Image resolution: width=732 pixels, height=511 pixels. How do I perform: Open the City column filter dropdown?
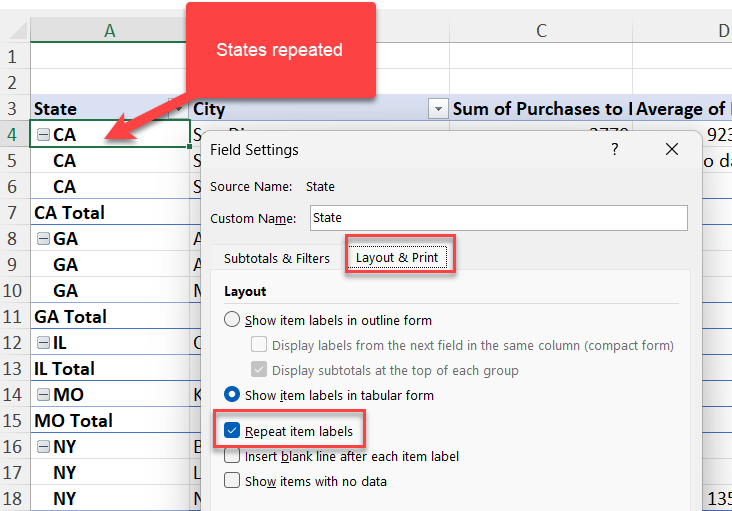pos(438,109)
